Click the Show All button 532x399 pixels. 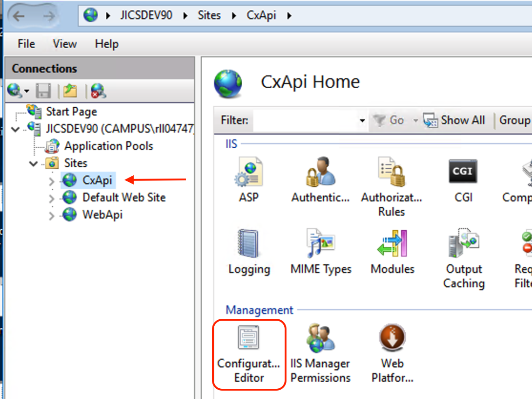click(x=455, y=120)
